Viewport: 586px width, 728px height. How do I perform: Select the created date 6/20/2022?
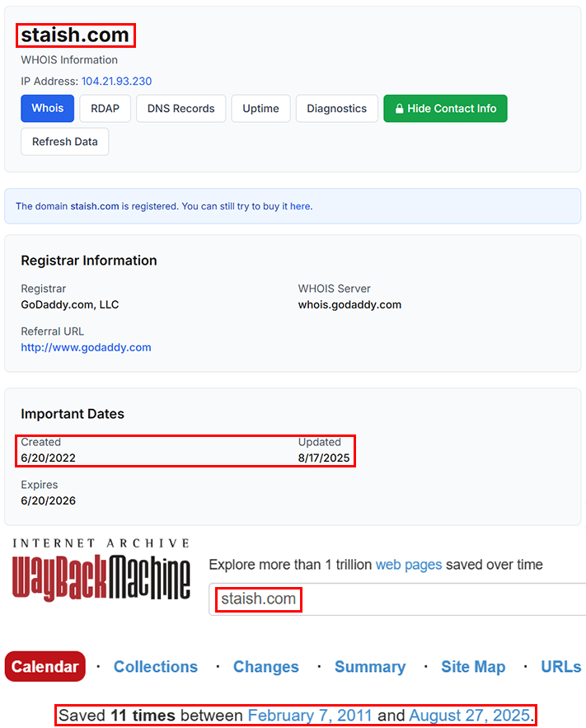point(49,458)
